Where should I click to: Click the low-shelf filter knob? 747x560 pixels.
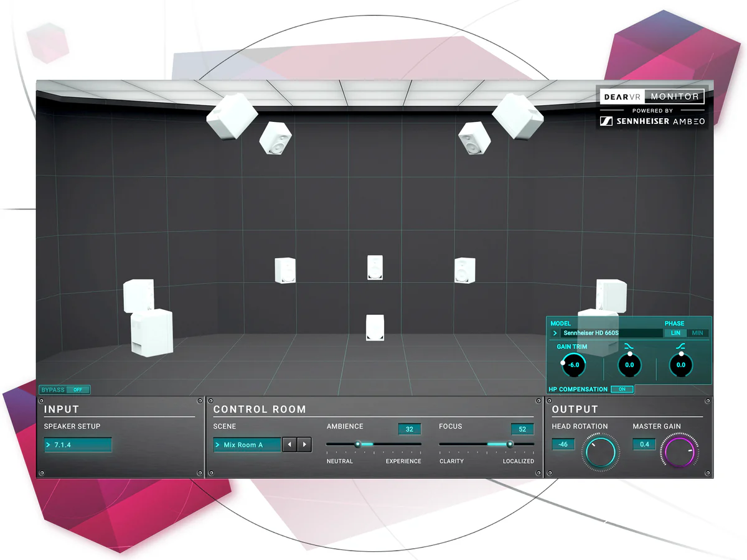(x=629, y=365)
